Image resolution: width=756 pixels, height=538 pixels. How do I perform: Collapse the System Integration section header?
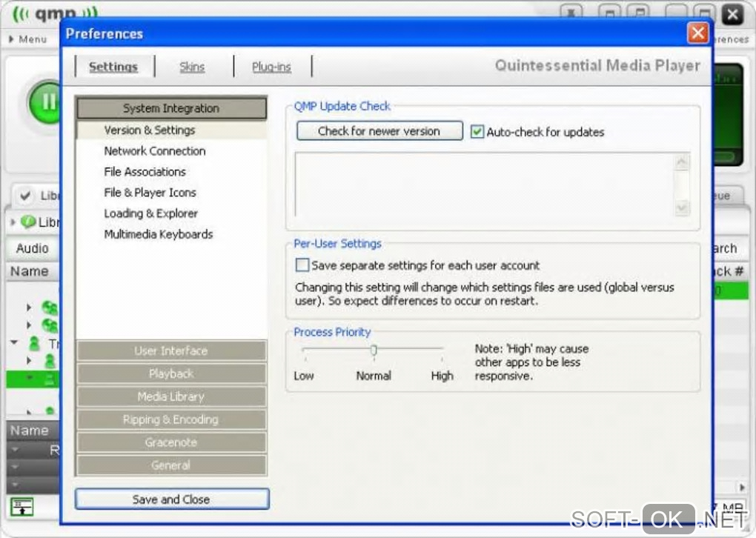tap(171, 108)
